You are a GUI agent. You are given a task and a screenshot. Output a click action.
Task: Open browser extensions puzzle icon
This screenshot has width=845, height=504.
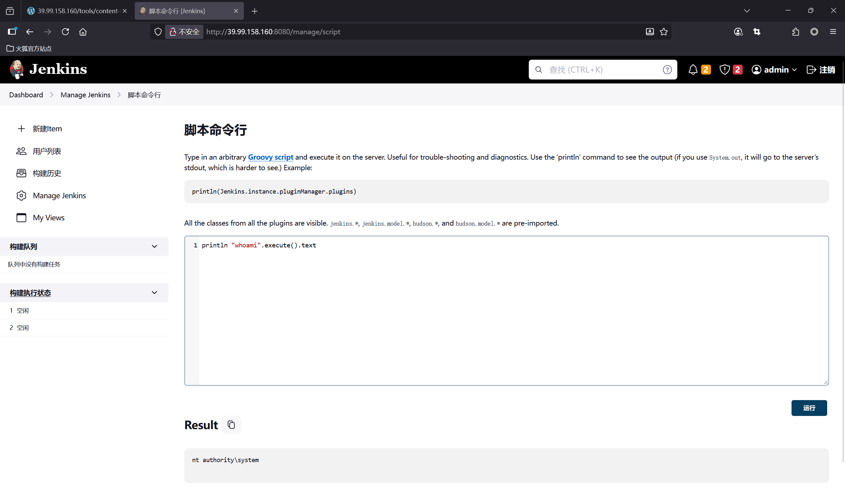pos(795,32)
